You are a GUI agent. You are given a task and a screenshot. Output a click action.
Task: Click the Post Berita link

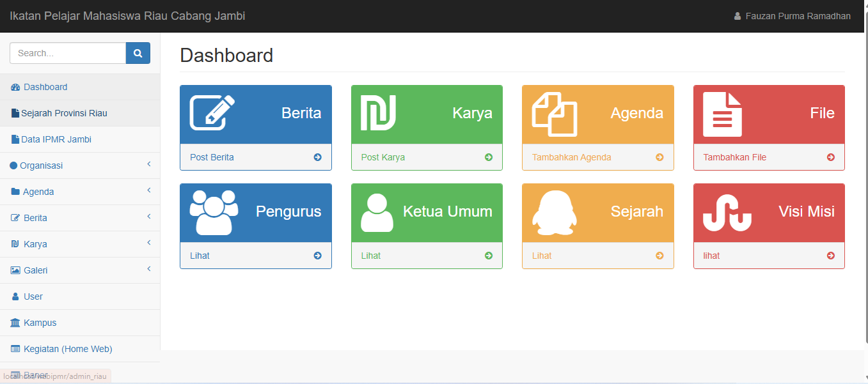(x=212, y=157)
